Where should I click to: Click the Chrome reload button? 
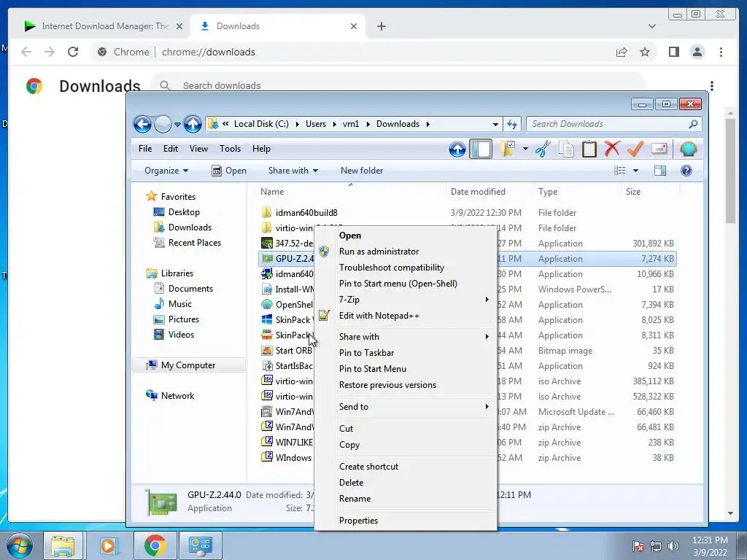point(73,52)
